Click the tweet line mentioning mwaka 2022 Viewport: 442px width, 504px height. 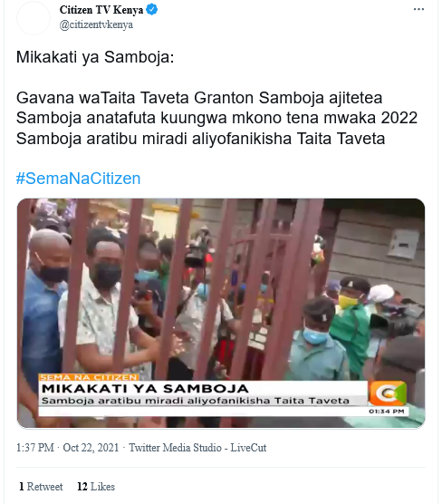[216, 118]
